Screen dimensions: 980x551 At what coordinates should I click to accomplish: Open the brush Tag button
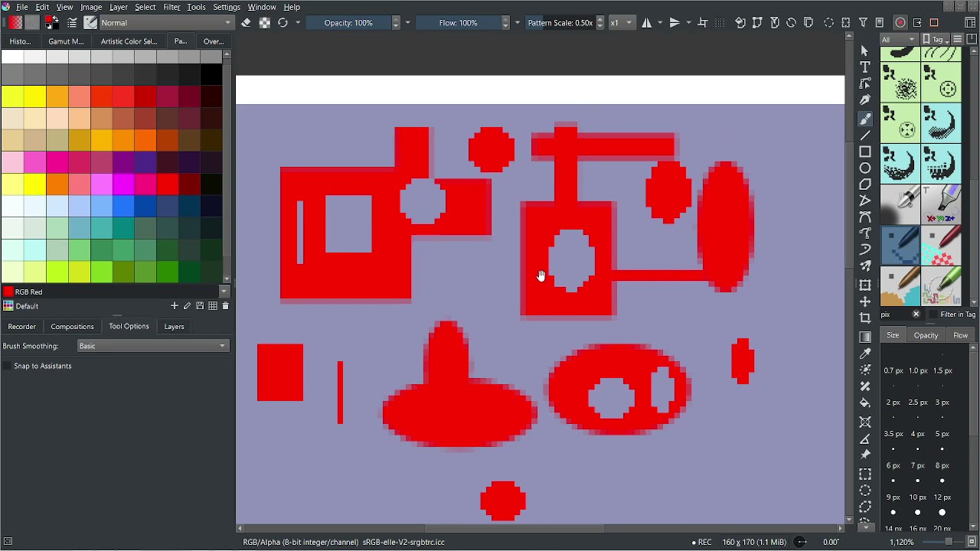(x=936, y=39)
